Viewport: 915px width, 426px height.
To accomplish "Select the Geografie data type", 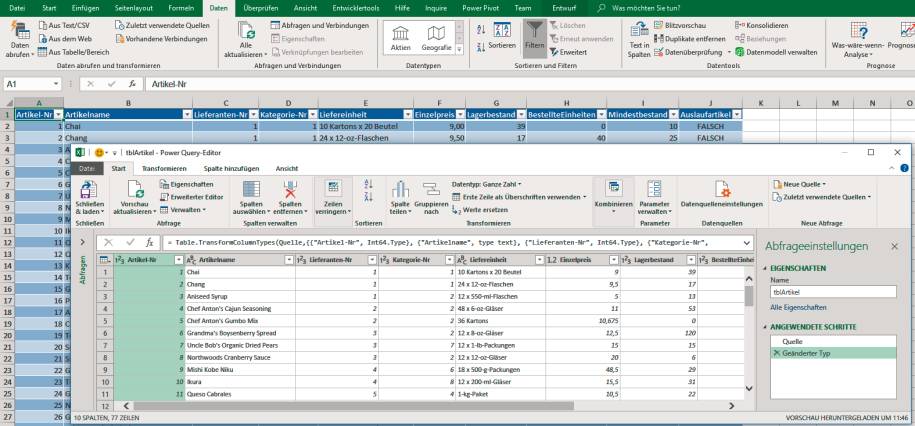I will click(436, 39).
